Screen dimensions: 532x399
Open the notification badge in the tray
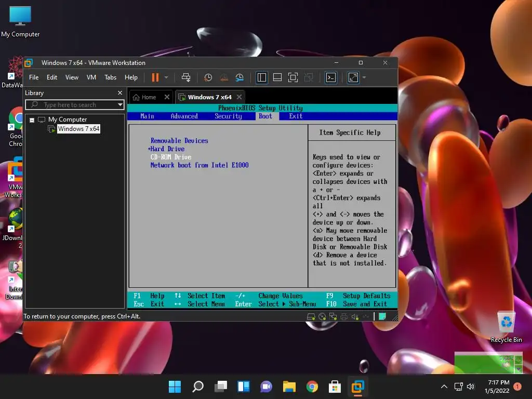(517, 387)
